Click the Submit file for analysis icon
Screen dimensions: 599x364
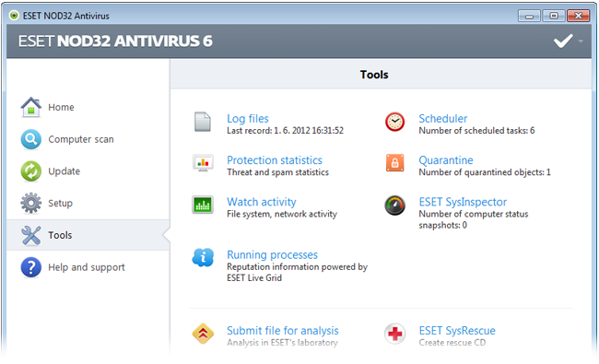click(x=203, y=334)
